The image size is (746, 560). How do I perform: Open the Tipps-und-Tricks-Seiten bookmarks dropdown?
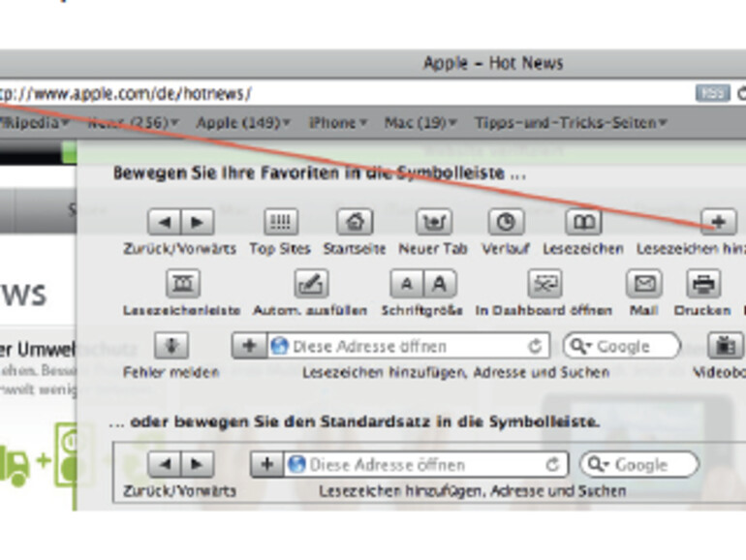pos(571,123)
